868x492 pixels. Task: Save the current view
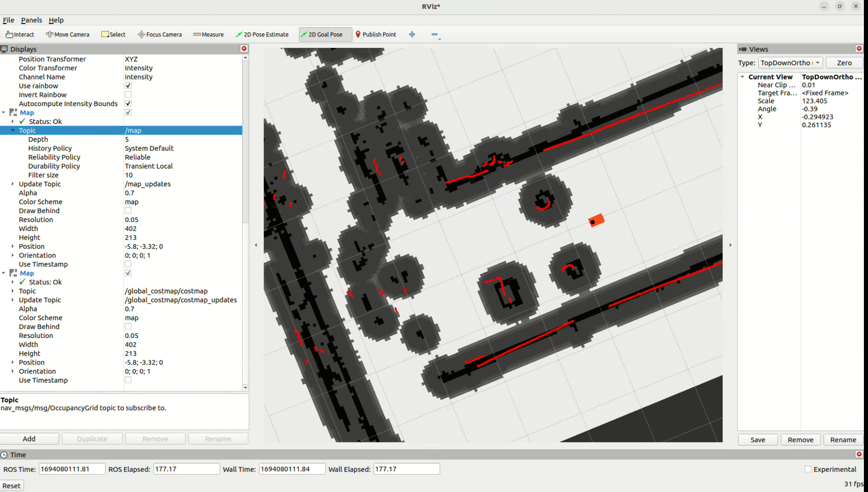click(758, 440)
